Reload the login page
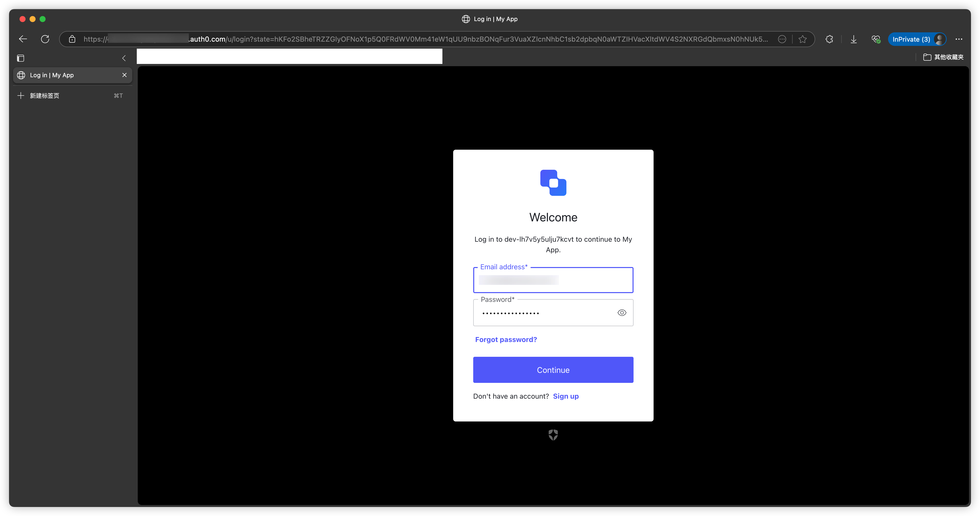 (45, 39)
